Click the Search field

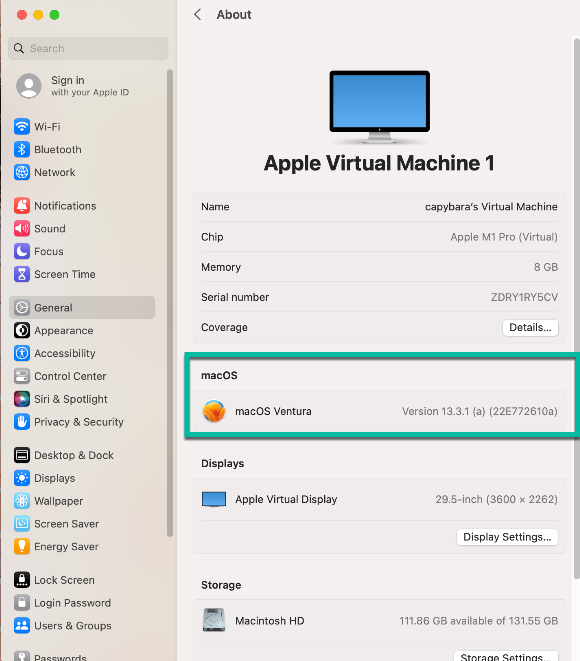coord(88,48)
